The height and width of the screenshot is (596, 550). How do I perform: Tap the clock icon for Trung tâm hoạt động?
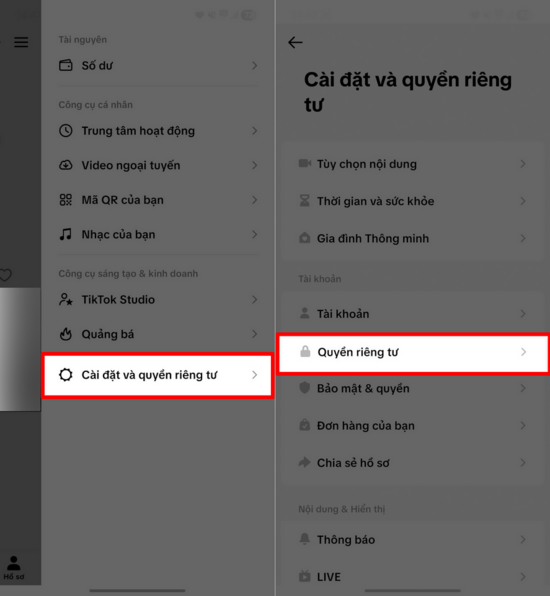(x=66, y=131)
